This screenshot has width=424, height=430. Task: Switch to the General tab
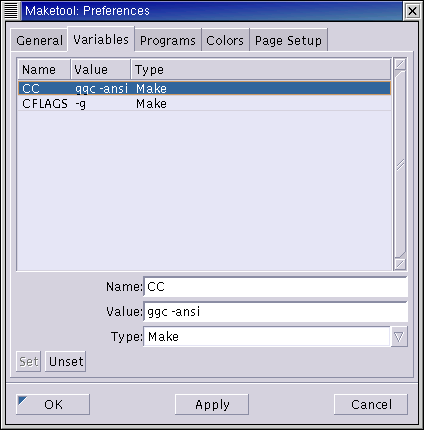(x=39, y=40)
